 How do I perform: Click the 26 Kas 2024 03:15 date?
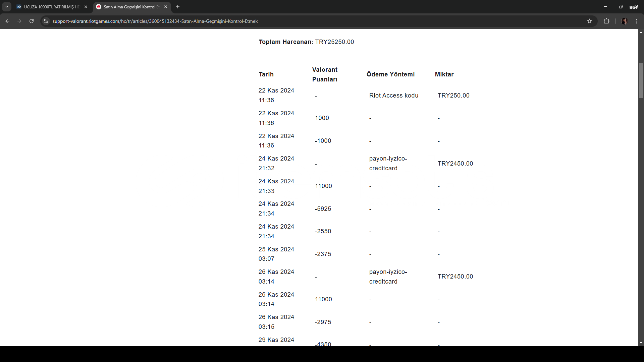point(276,322)
